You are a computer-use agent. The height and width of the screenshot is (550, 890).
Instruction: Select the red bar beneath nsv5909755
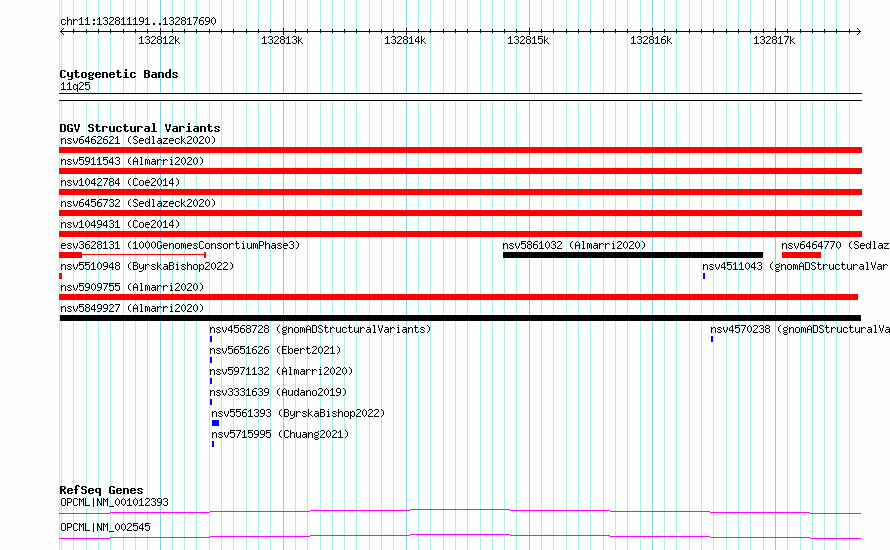point(459,297)
